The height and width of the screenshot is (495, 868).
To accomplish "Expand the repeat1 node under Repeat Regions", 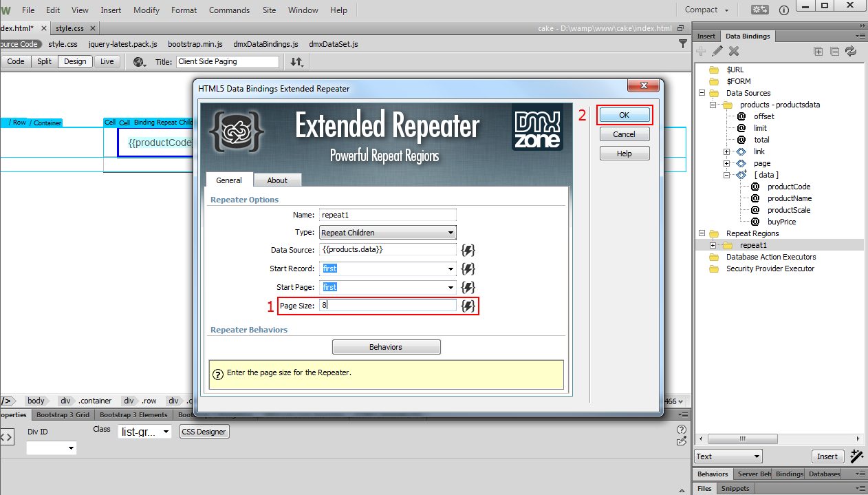I will click(714, 245).
